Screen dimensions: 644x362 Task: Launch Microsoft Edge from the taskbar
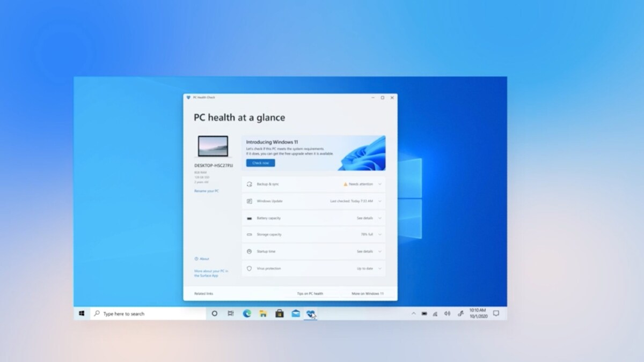(x=247, y=314)
